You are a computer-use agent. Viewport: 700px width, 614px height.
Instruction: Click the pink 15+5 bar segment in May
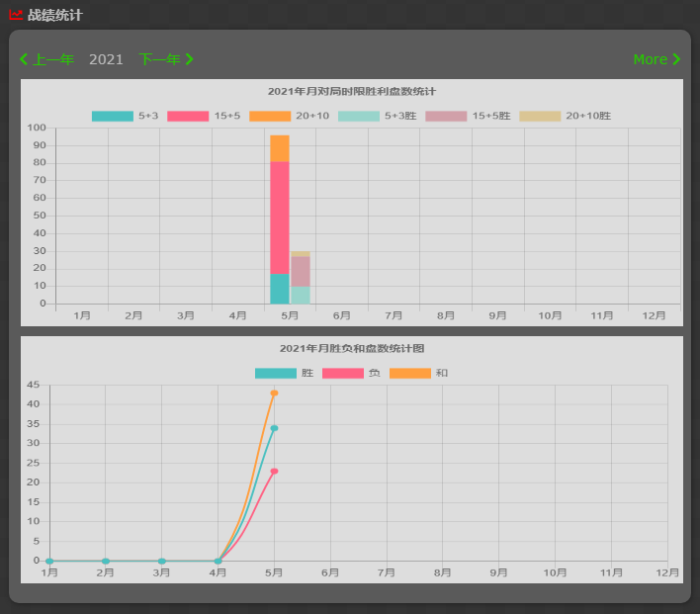coord(280,218)
